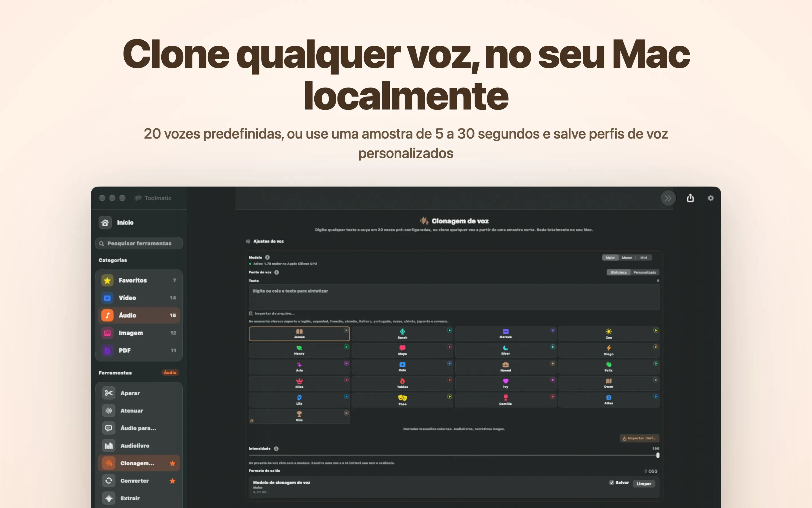Image resolution: width=812 pixels, height=508 pixels.
Task: Click the double-chevron collapse button
Action: click(668, 198)
